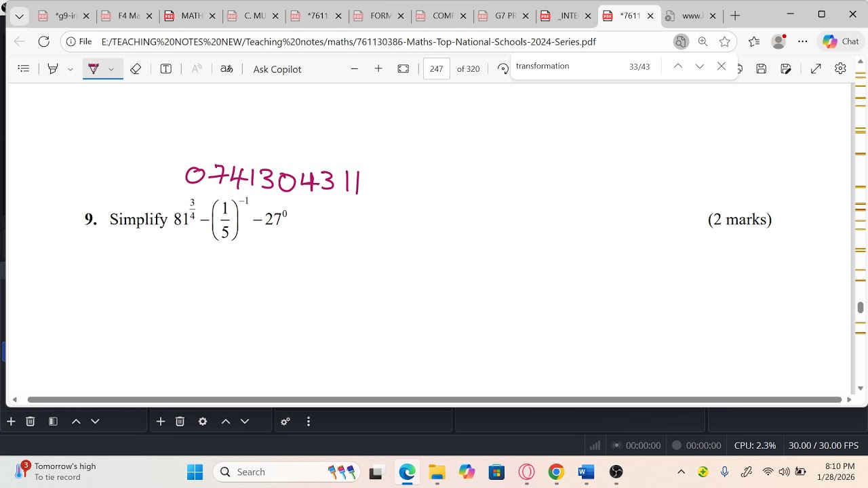The width and height of the screenshot is (868, 488).
Task: Open a new browser tab
Action: point(735,16)
